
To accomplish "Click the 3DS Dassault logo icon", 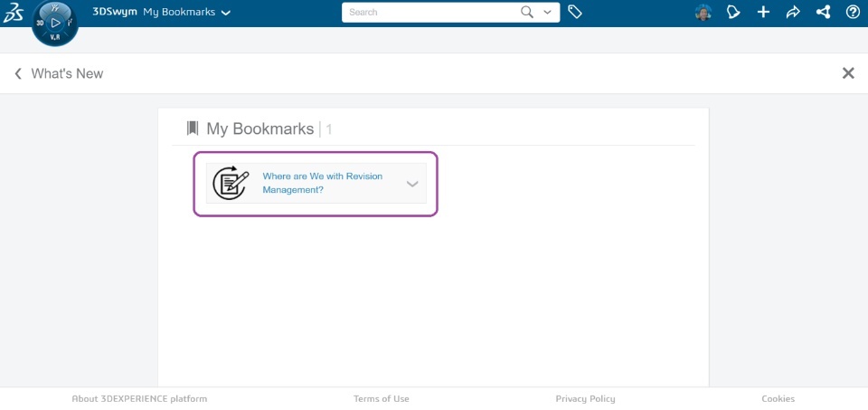I will click(14, 13).
